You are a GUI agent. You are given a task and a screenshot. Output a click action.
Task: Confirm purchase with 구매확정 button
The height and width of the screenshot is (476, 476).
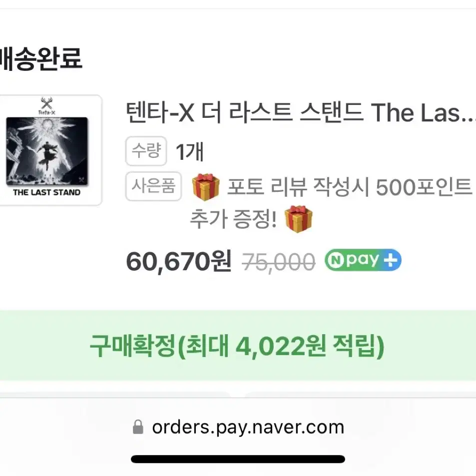pos(237,346)
